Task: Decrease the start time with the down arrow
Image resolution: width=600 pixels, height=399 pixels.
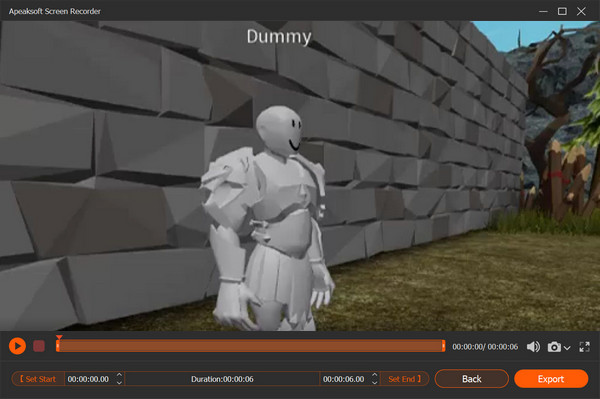Action: (119, 383)
